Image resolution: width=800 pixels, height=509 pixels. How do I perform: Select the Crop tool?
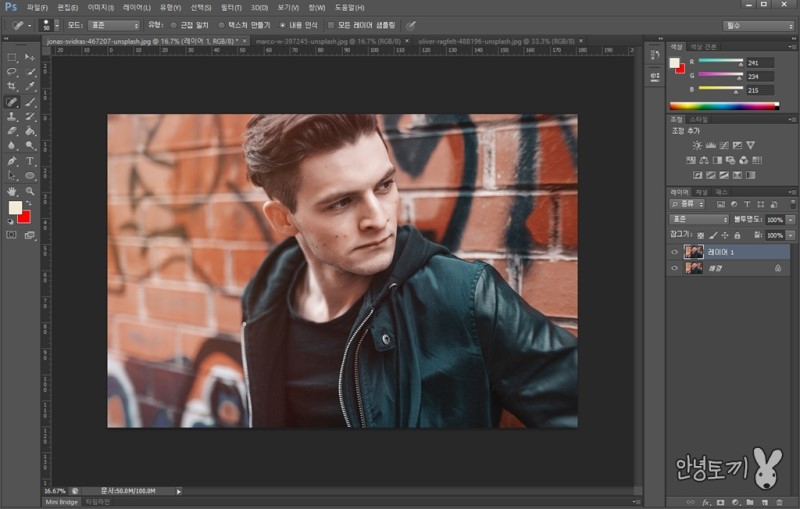[x=12, y=86]
